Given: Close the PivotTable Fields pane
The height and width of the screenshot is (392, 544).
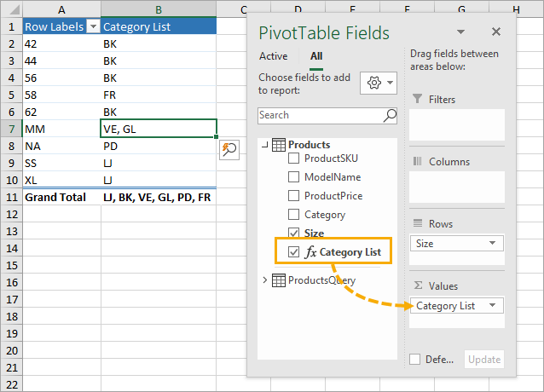Looking at the screenshot, I should click(495, 32).
